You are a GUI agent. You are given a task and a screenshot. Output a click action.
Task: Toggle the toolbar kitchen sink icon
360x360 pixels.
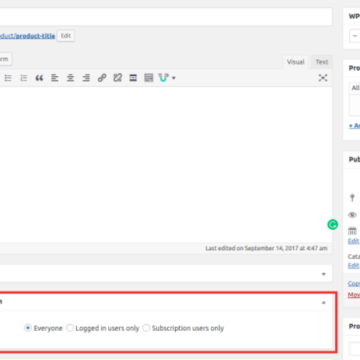point(149,78)
